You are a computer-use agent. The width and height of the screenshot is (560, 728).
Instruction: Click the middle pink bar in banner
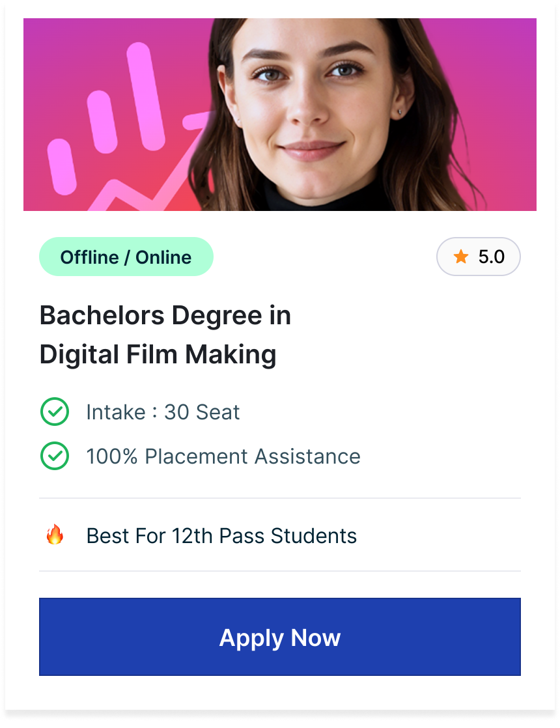coord(104,124)
